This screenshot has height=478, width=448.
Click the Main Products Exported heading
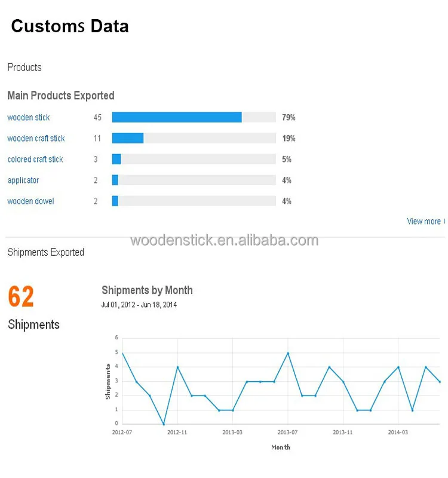tap(61, 96)
